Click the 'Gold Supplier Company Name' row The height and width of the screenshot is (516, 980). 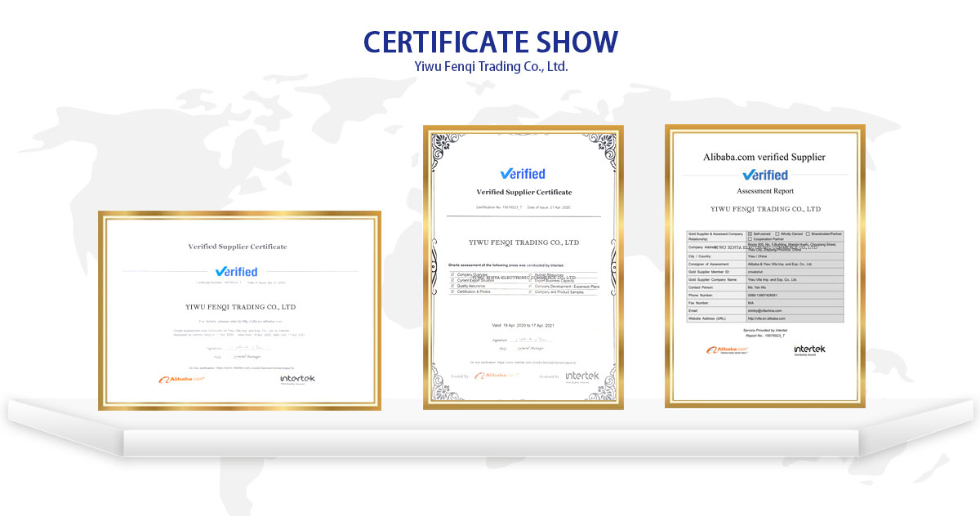coord(765,279)
